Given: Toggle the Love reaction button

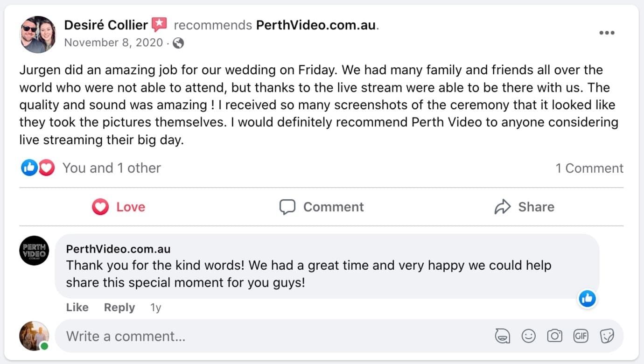Looking at the screenshot, I should (x=119, y=207).
